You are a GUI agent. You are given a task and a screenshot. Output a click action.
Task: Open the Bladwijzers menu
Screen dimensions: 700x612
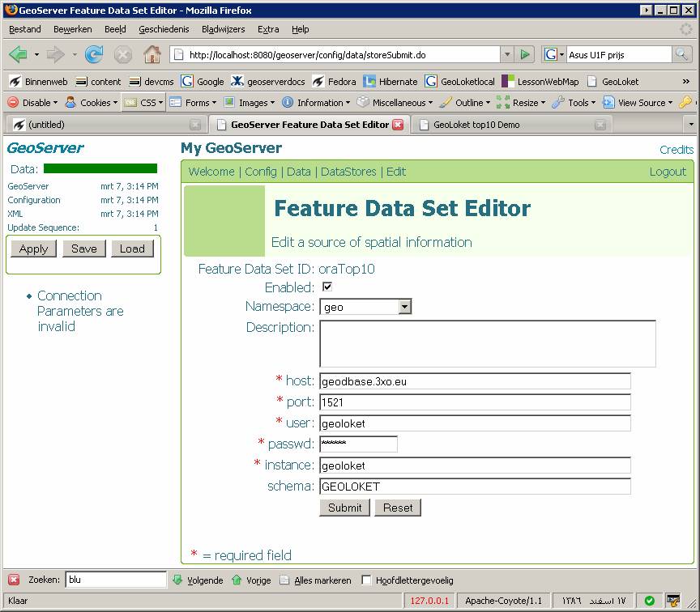pos(224,29)
